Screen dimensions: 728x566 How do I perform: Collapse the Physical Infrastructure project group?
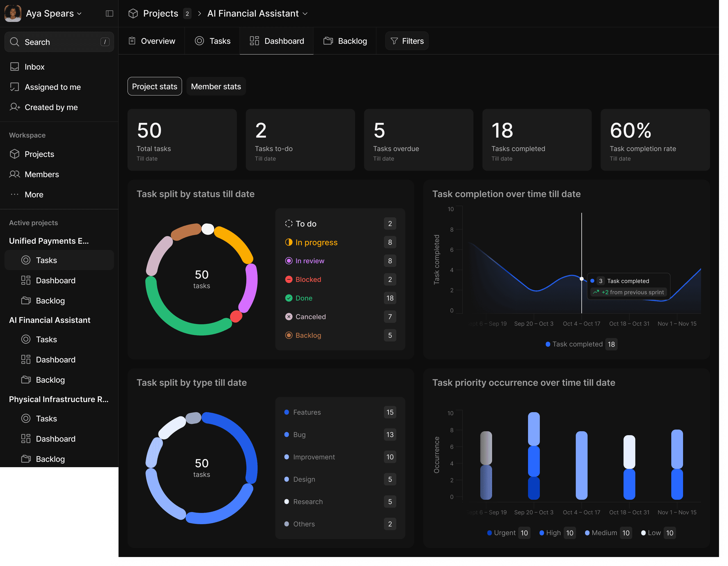coord(58,399)
